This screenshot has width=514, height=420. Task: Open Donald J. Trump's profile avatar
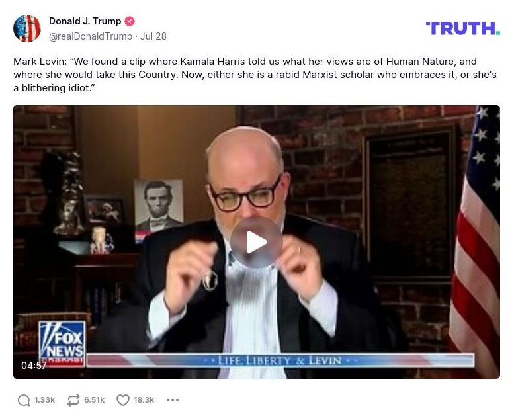pyautogui.click(x=27, y=28)
